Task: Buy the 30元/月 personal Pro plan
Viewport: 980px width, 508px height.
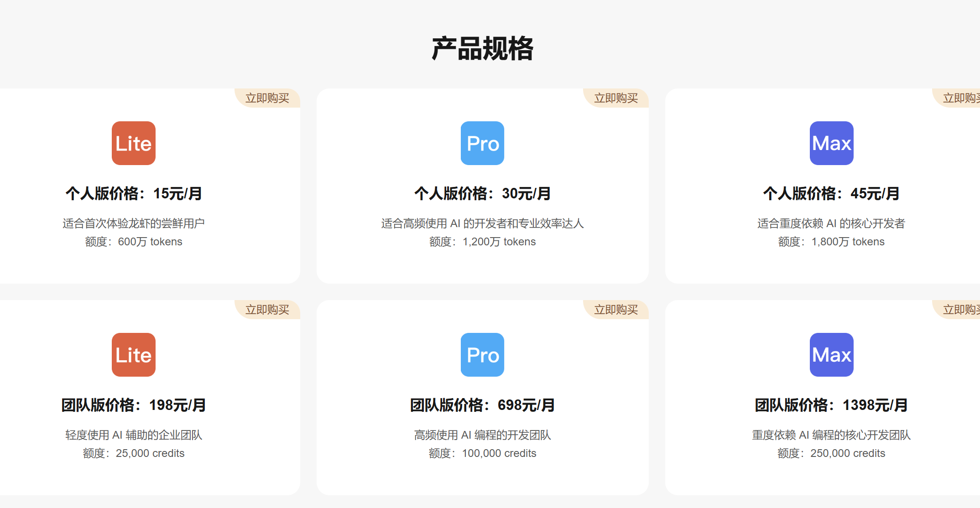Action: point(616,98)
